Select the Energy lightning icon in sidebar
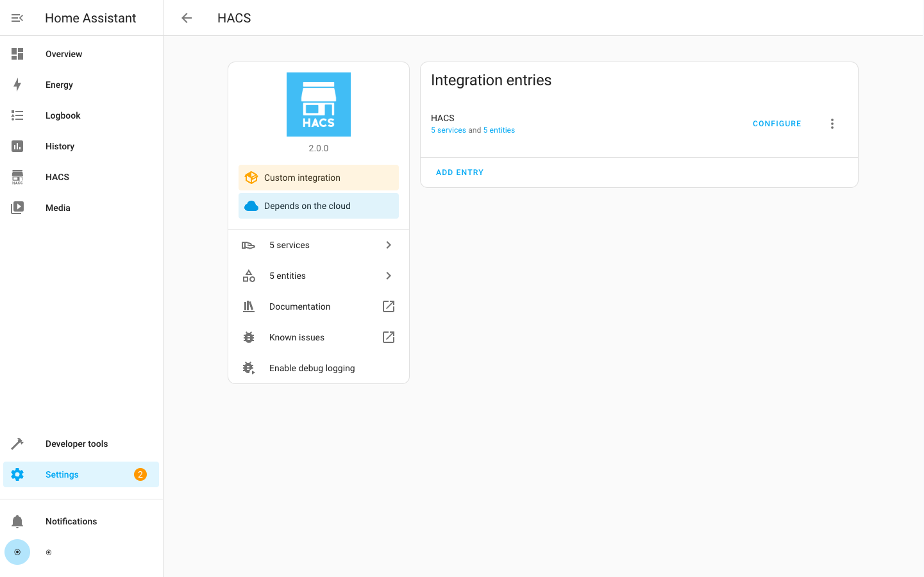 click(17, 85)
